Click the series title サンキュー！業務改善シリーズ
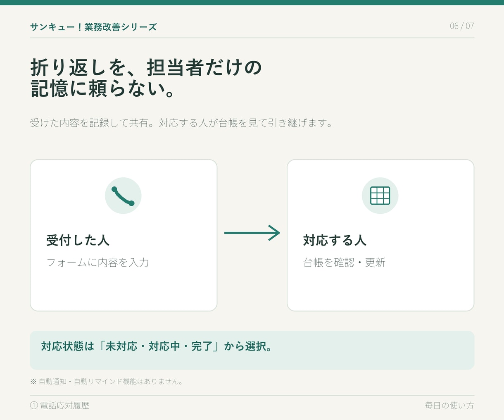The height and width of the screenshot is (420, 504). pos(93,27)
